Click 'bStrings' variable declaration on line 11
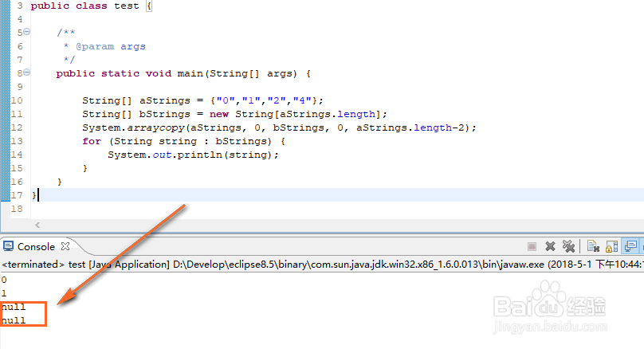The height and width of the screenshot is (349, 644). (x=165, y=114)
